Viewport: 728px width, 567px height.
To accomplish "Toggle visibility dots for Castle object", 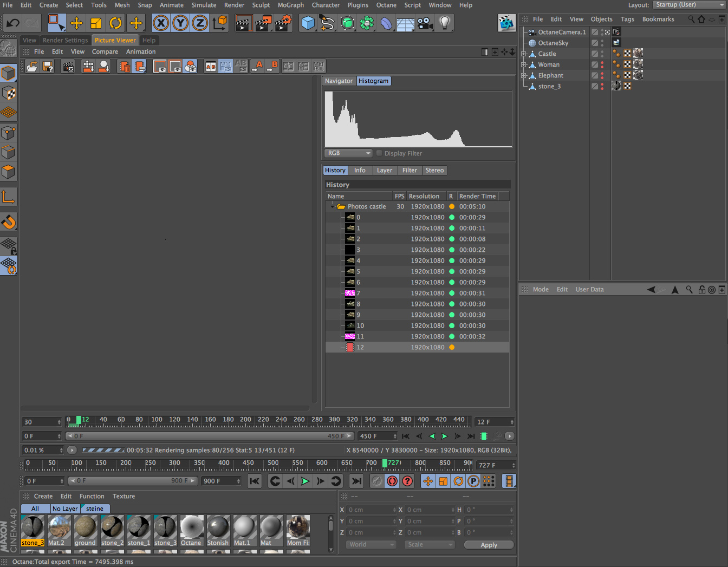I will [x=602, y=54].
